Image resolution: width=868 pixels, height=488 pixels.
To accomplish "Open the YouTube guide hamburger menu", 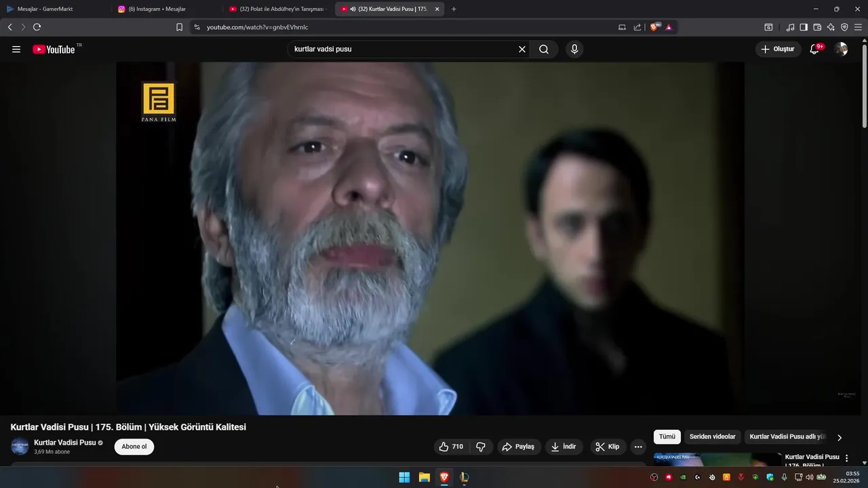I will [16, 49].
